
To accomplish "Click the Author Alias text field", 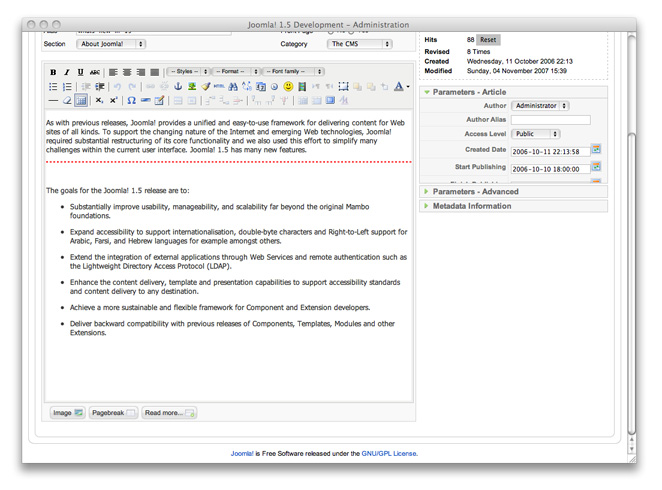I will tap(550, 120).
